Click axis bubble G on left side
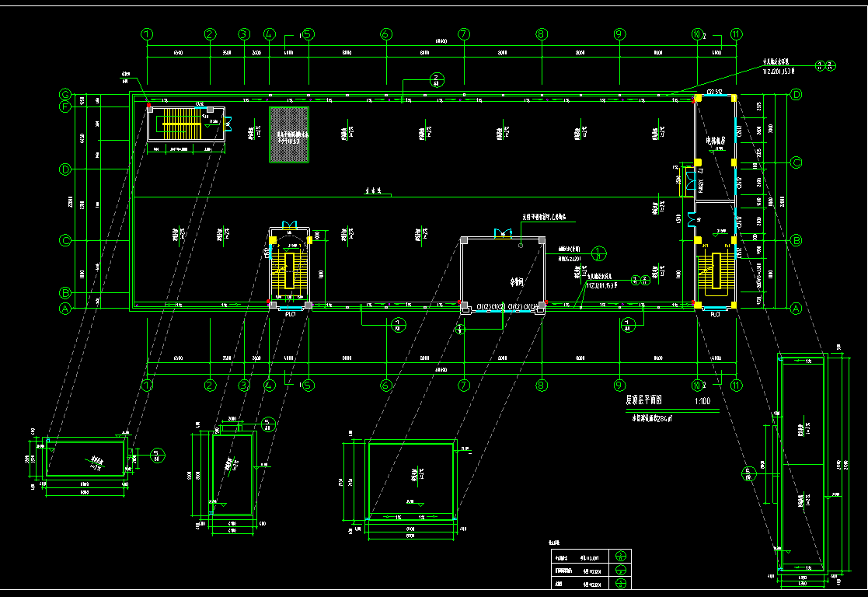 click(66, 95)
